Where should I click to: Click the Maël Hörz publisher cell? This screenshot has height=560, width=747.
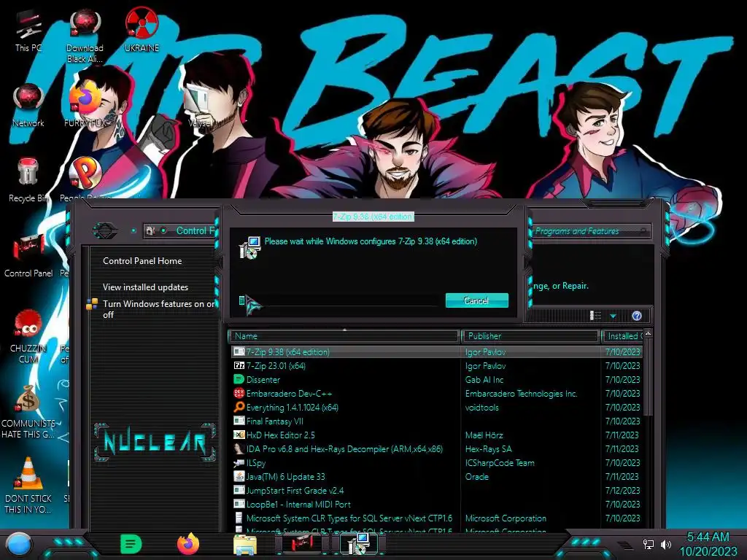484,435
